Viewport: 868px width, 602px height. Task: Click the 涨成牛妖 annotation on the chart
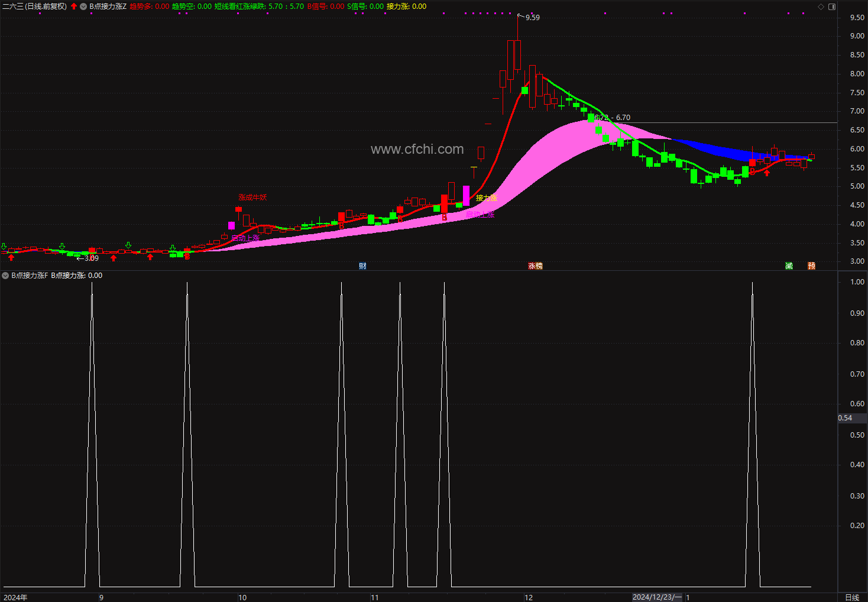point(252,198)
